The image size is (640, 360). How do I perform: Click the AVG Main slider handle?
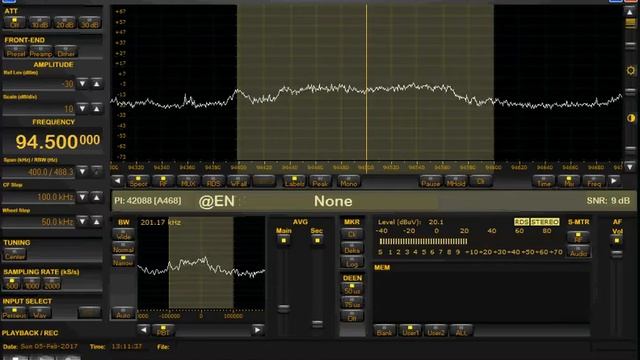[284, 308]
